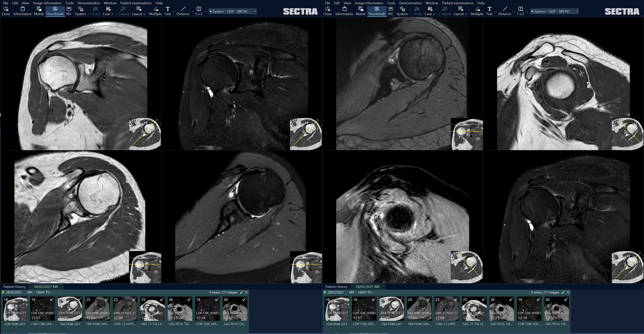Open the Tools menu

pyautogui.click(x=69, y=3)
